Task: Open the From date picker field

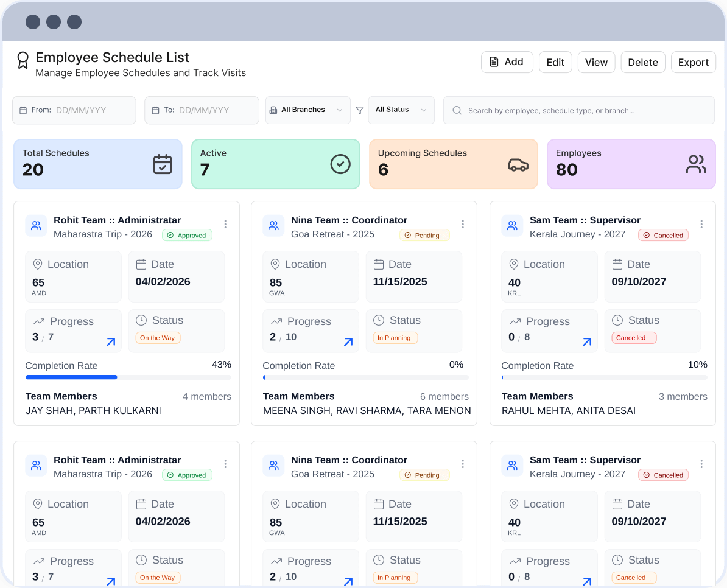Action: point(74,110)
